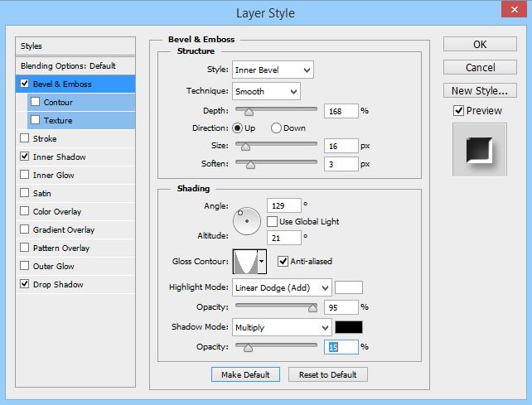532x405 pixels.
Task: Select the Bevel & Emboss style entry
Action: pos(75,84)
